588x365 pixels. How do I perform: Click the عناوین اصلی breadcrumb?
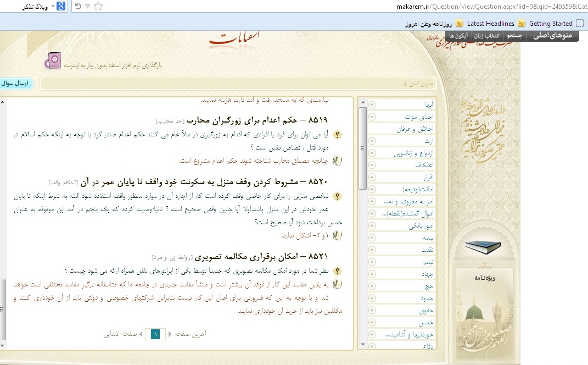click(x=421, y=84)
